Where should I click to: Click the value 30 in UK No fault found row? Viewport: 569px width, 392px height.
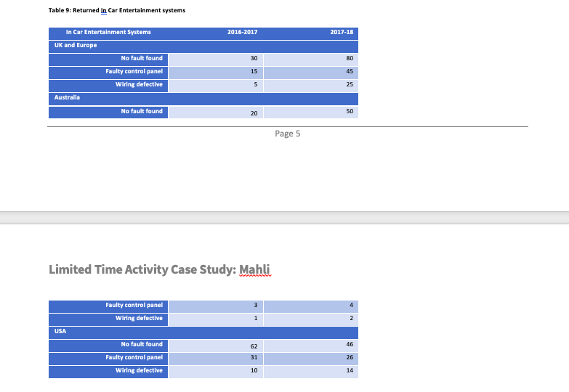[254, 58]
